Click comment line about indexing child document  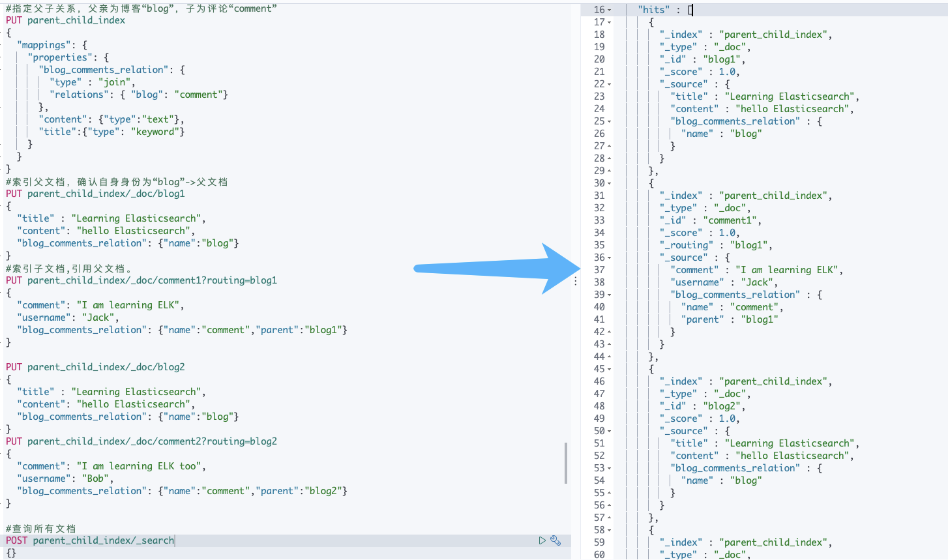[70, 268]
